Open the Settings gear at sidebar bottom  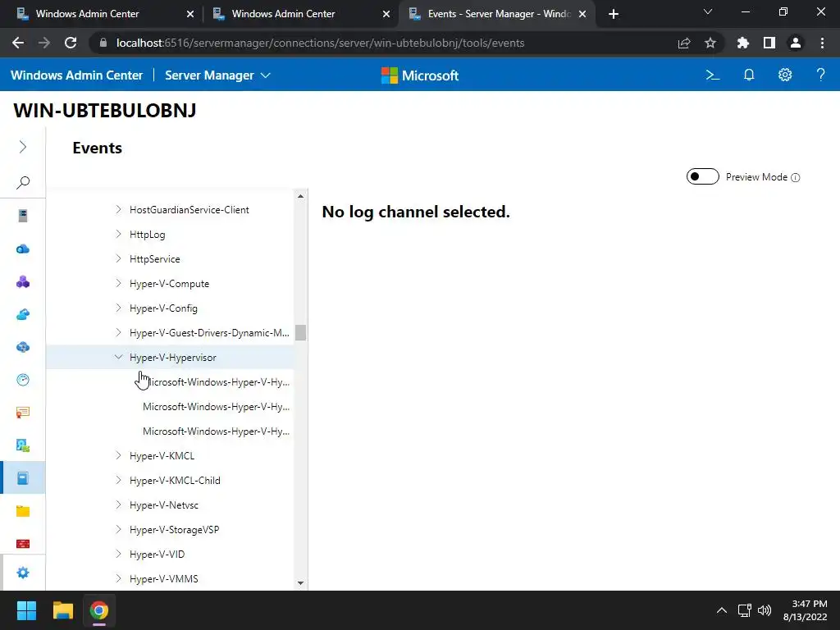point(22,573)
